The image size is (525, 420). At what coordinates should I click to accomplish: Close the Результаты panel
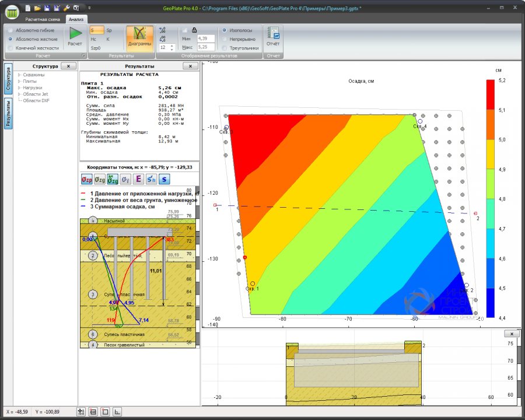coord(190,66)
